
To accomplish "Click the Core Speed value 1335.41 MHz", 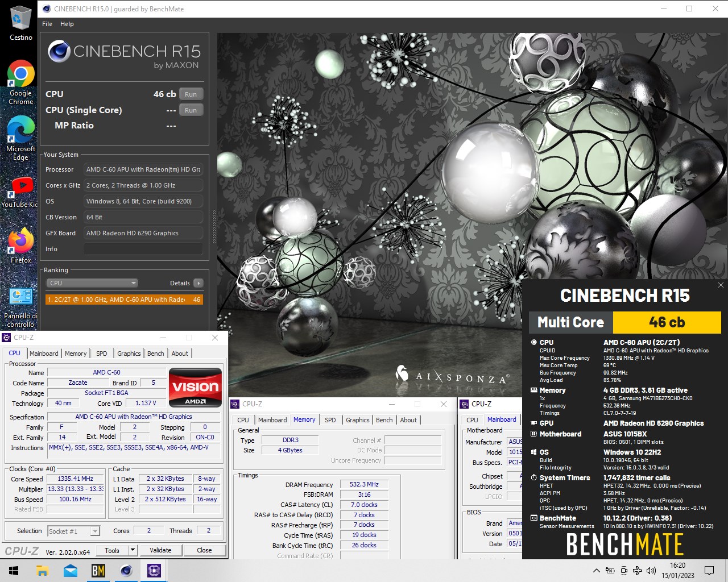I will point(76,479).
